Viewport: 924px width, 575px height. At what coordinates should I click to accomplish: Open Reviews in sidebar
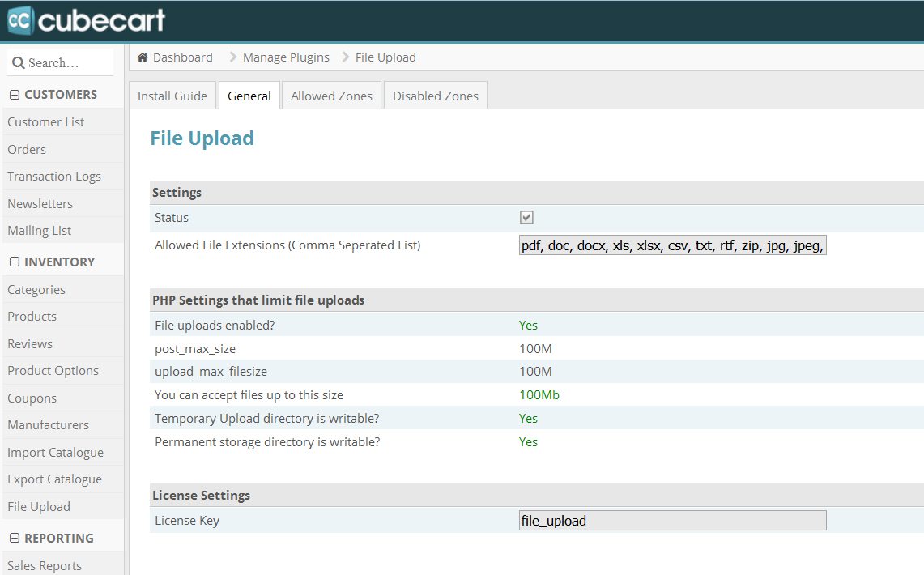point(30,343)
